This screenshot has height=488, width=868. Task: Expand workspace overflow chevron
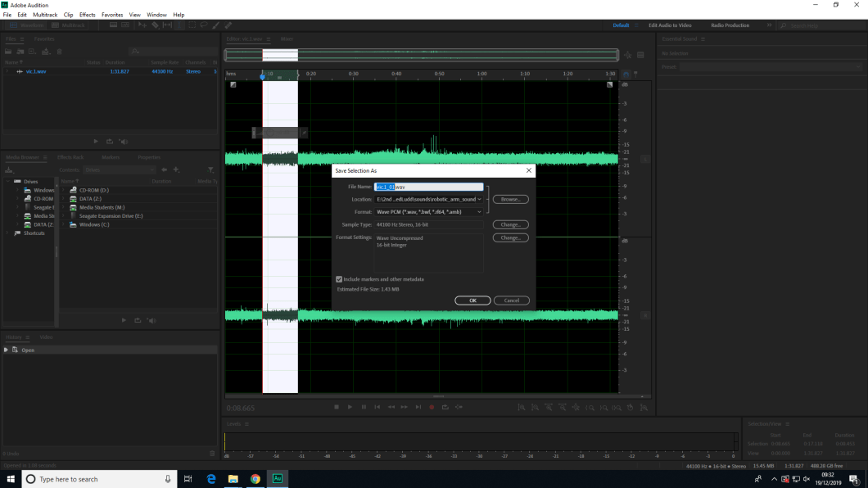click(769, 25)
